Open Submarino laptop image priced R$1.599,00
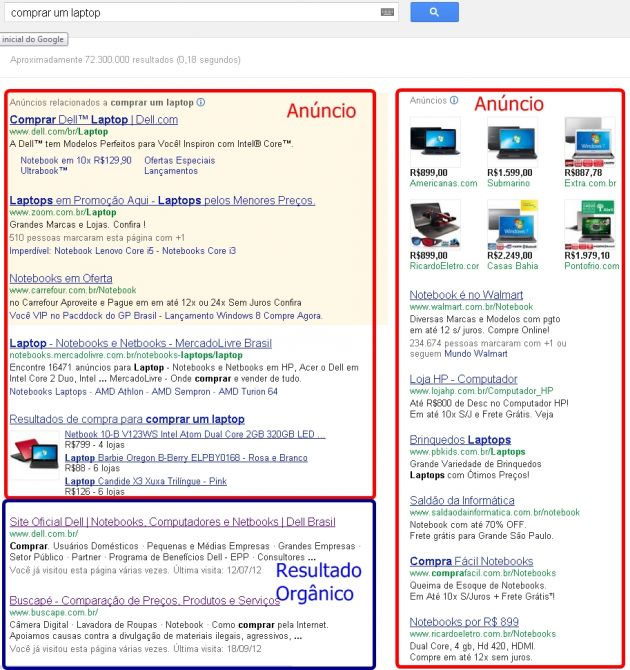 point(512,142)
